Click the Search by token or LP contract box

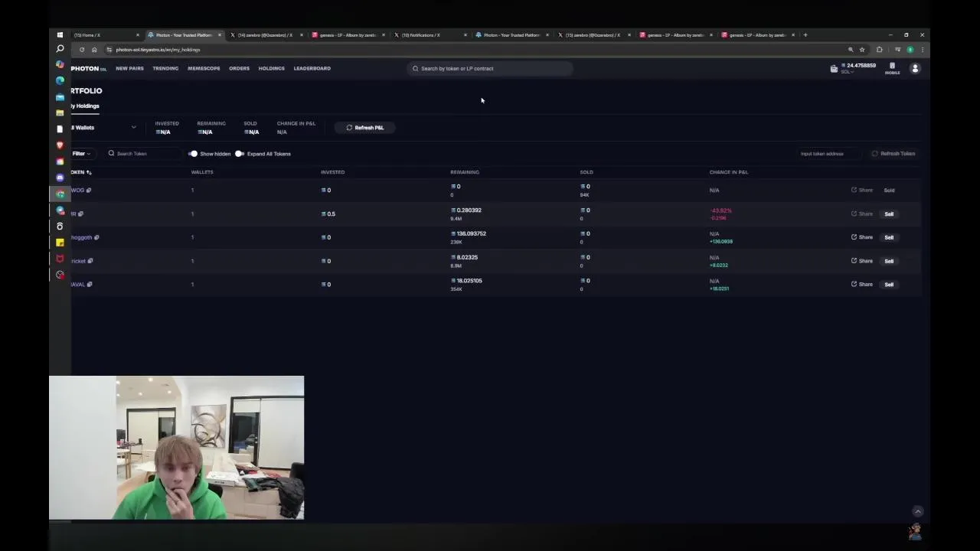point(490,68)
